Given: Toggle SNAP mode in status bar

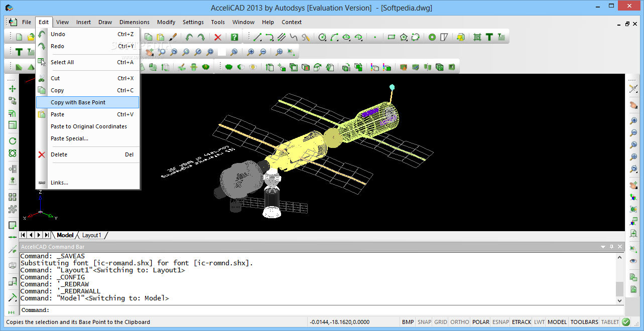Looking at the screenshot, I should click(x=424, y=322).
